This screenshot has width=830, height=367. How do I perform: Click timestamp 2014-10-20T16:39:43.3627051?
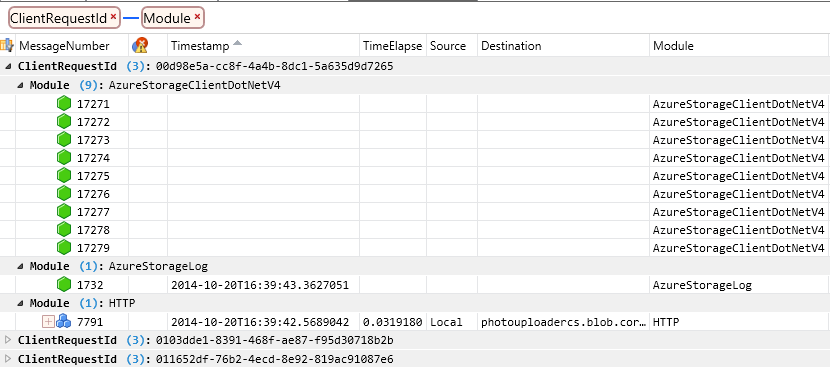click(x=260, y=285)
